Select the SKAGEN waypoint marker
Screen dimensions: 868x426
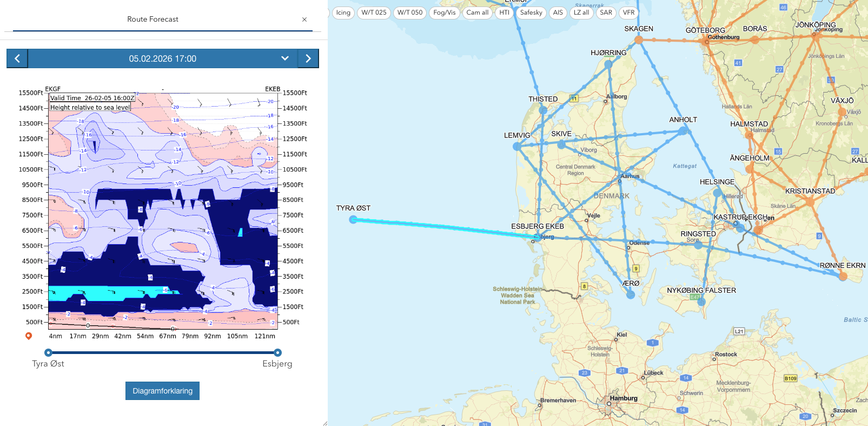[x=639, y=40]
